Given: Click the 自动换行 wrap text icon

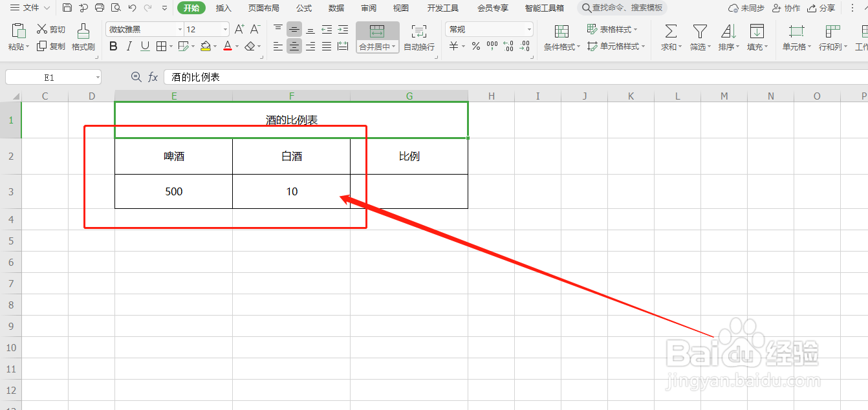Looking at the screenshot, I should pos(419,30).
